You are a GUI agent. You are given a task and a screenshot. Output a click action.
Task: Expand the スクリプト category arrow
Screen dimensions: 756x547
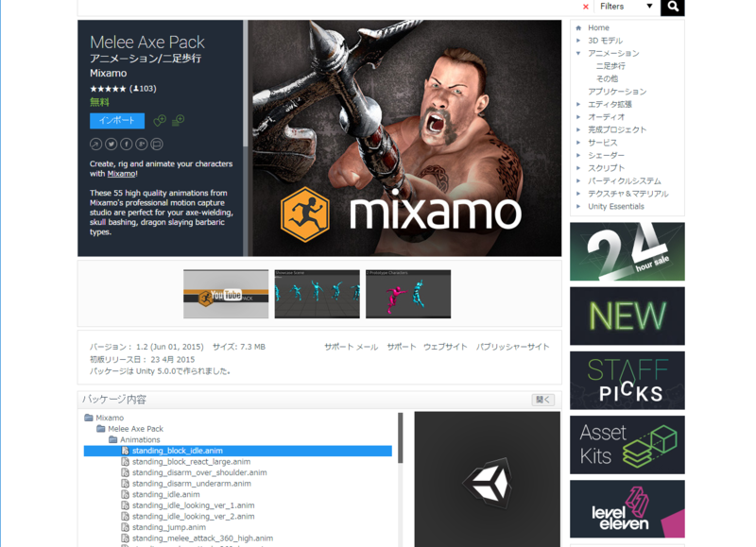tap(578, 168)
